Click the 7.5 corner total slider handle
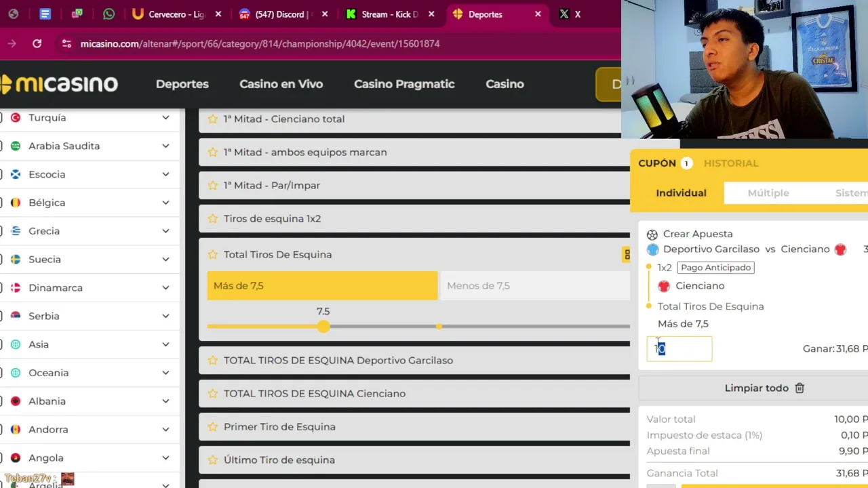This screenshot has width=868, height=488. point(323,327)
